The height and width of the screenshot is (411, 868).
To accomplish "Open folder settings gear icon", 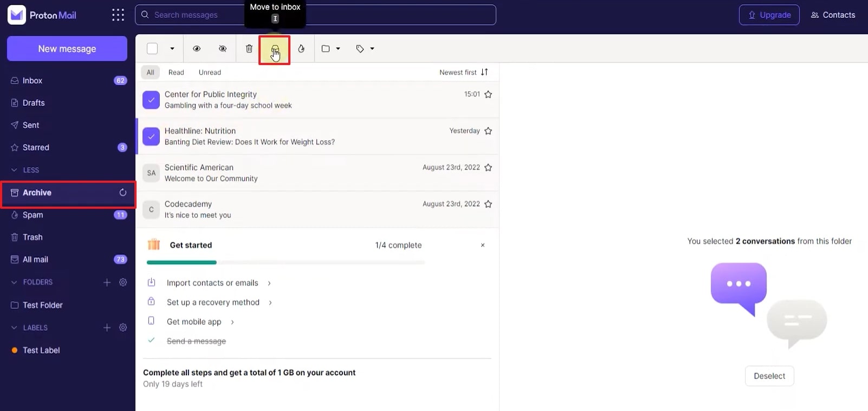I will [123, 282].
